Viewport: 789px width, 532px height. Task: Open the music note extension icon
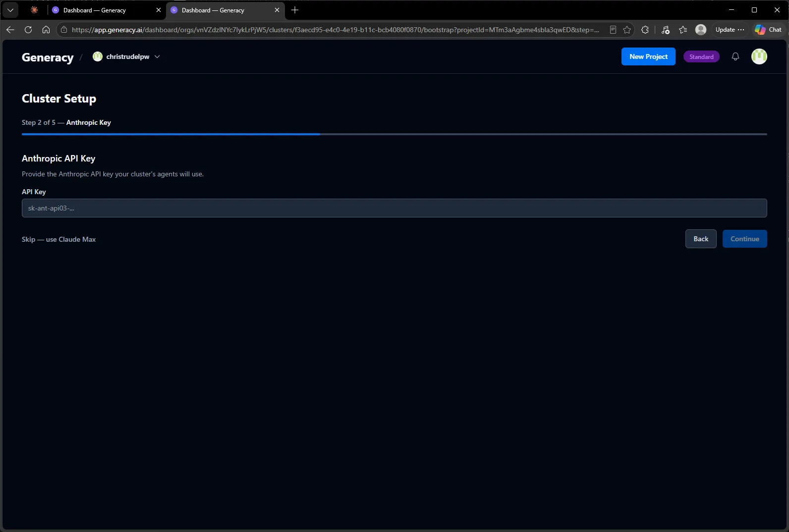coord(665,30)
